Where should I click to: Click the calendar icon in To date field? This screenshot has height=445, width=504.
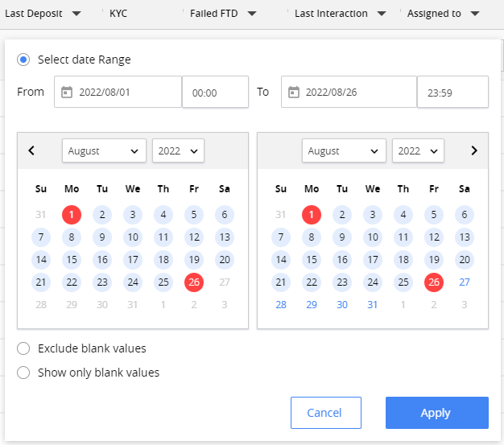(294, 93)
